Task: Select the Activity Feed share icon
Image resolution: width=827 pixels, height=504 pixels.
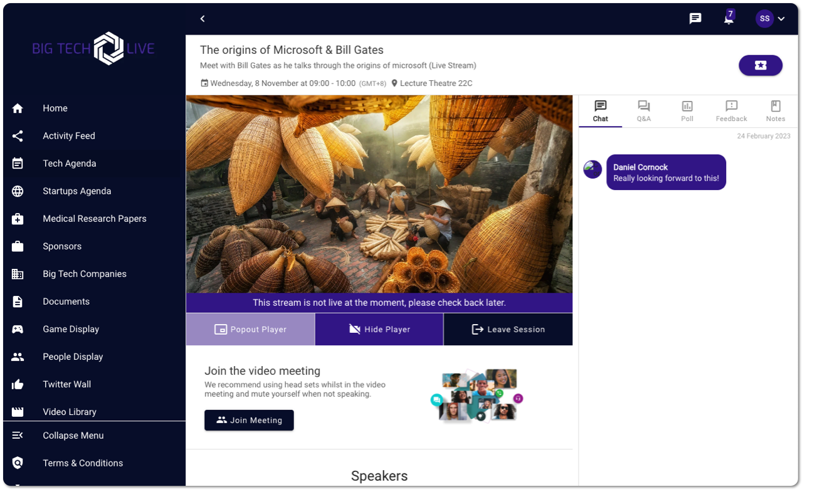Action: tap(18, 136)
